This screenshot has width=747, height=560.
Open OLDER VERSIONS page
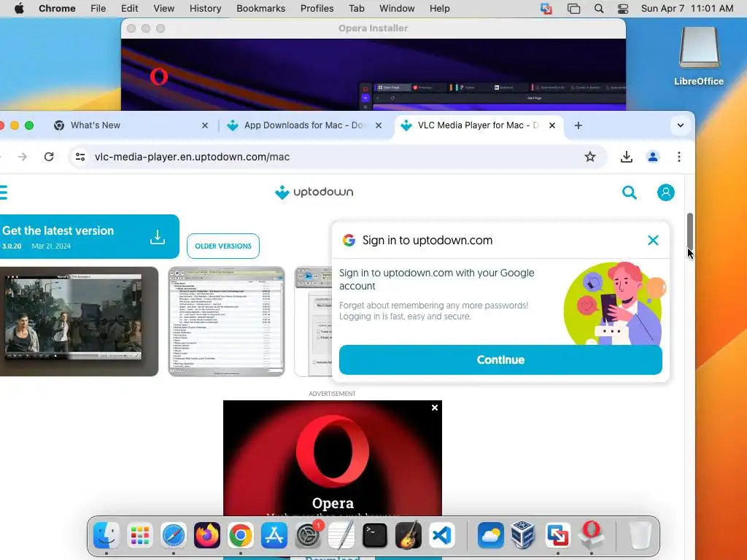223,246
